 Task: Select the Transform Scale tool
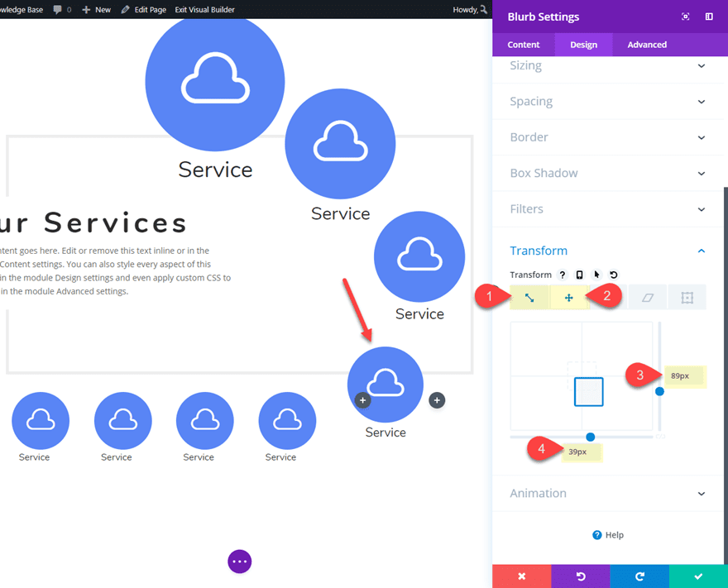coord(529,297)
